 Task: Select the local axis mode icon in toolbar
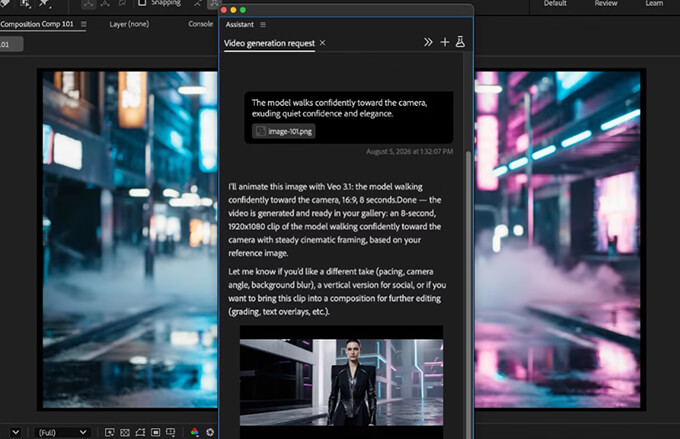(88, 3)
